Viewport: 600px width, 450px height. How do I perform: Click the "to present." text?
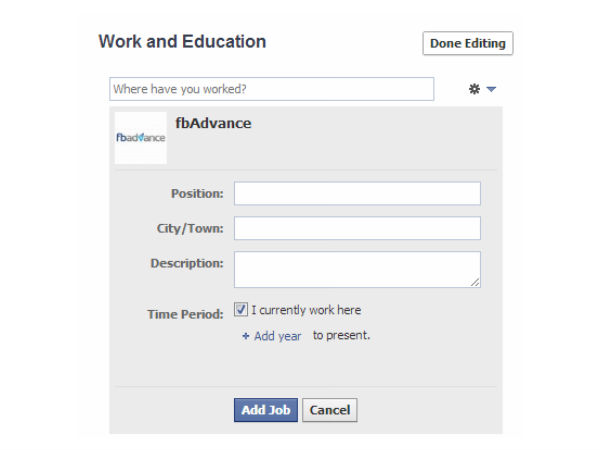(x=341, y=336)
